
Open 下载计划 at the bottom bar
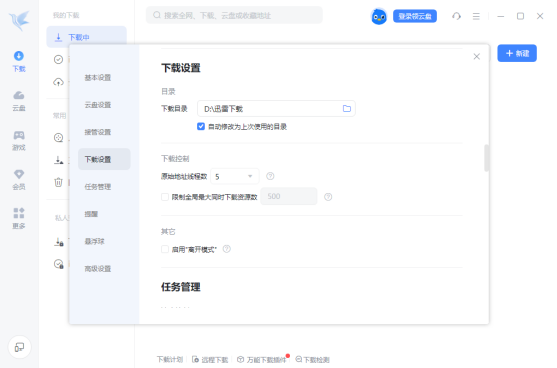point(170,359)
